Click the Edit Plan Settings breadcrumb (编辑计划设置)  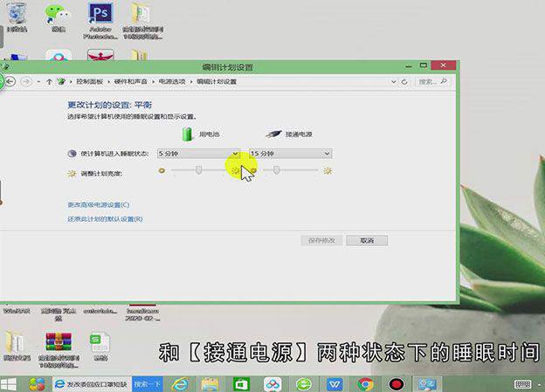pos(217,82)
